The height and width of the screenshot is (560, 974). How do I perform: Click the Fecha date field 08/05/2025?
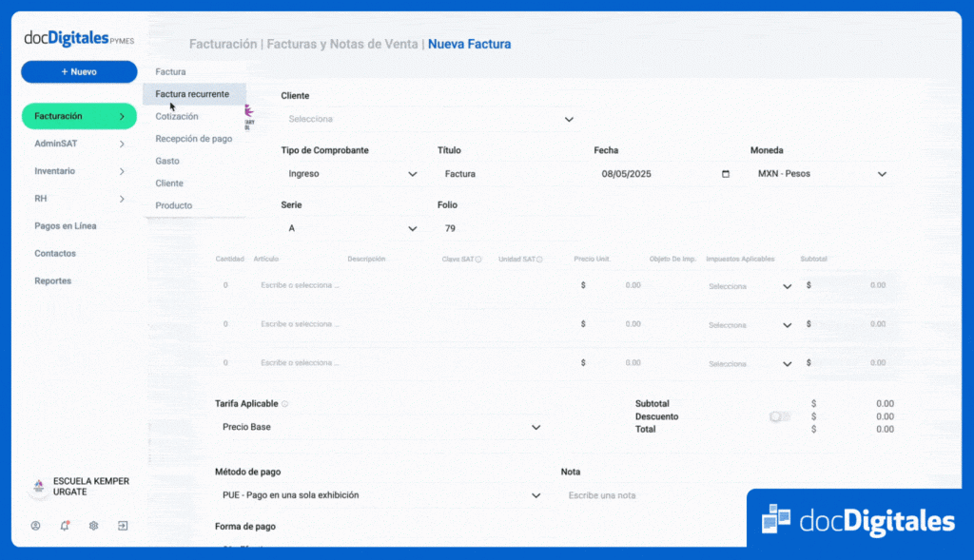tap(665, 174)
